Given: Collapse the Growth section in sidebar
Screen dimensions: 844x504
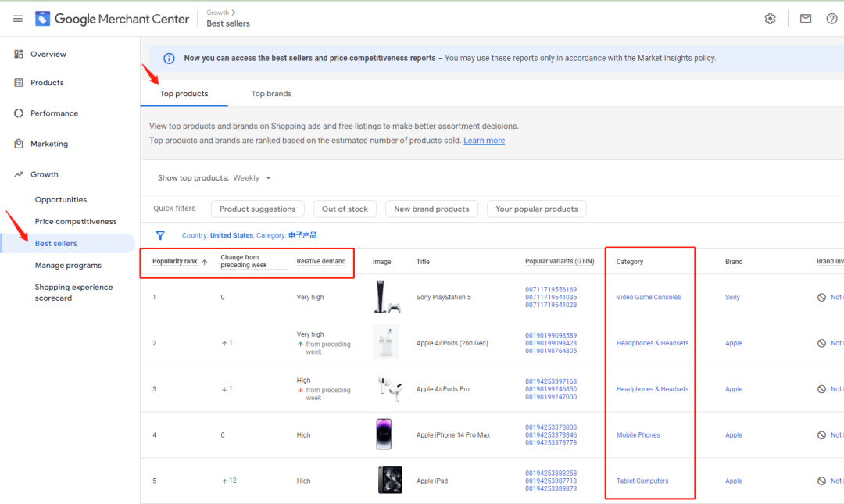Looking at the screenshot, I should [44, 174].
